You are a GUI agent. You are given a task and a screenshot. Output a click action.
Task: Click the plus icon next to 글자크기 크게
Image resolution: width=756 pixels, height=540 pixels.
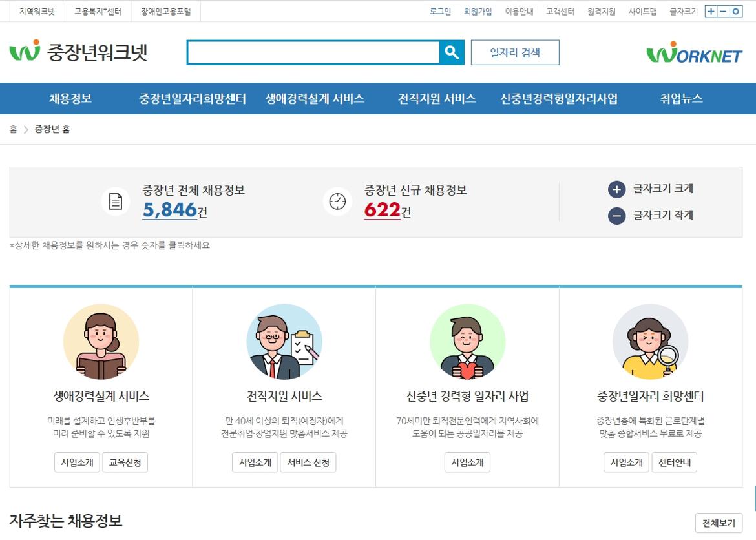coord(617,190)
